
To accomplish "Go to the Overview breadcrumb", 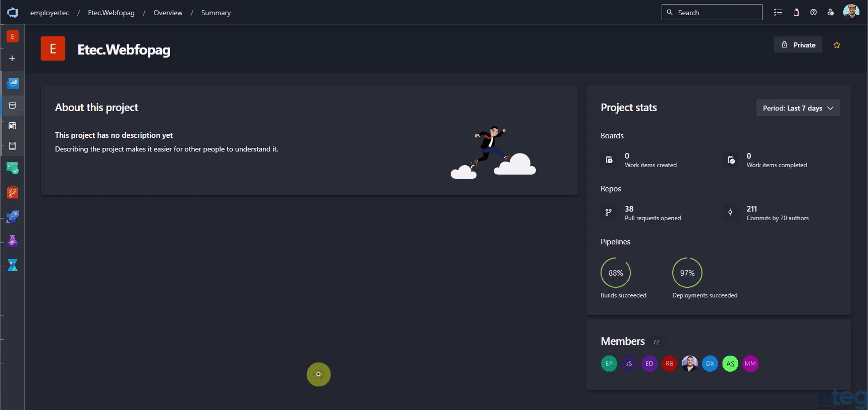I will tap(168, 13).
